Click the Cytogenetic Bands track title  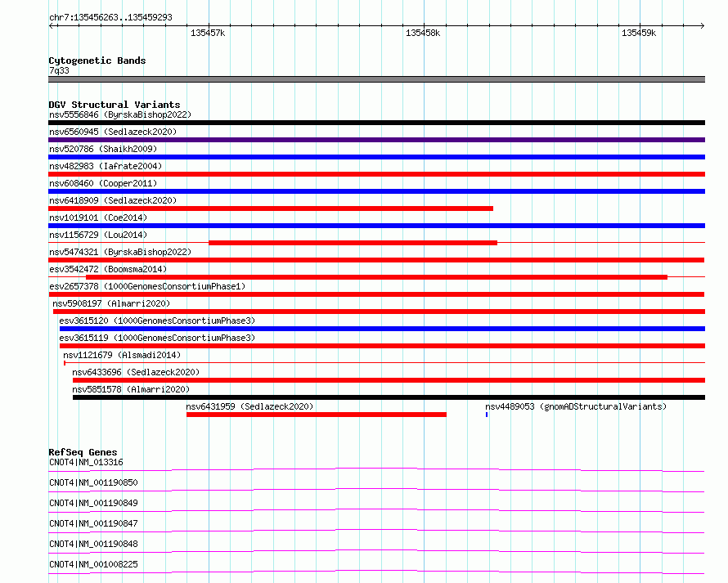[97, 61]
